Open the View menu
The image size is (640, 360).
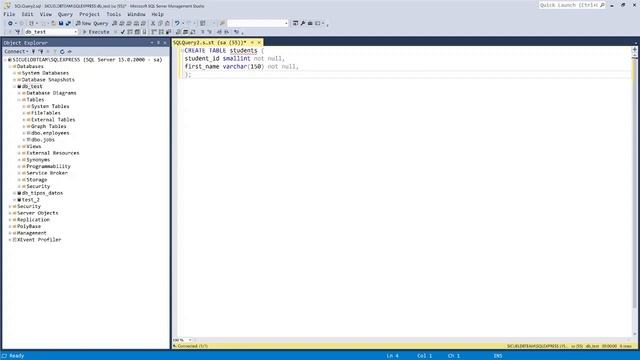point(45,14)
